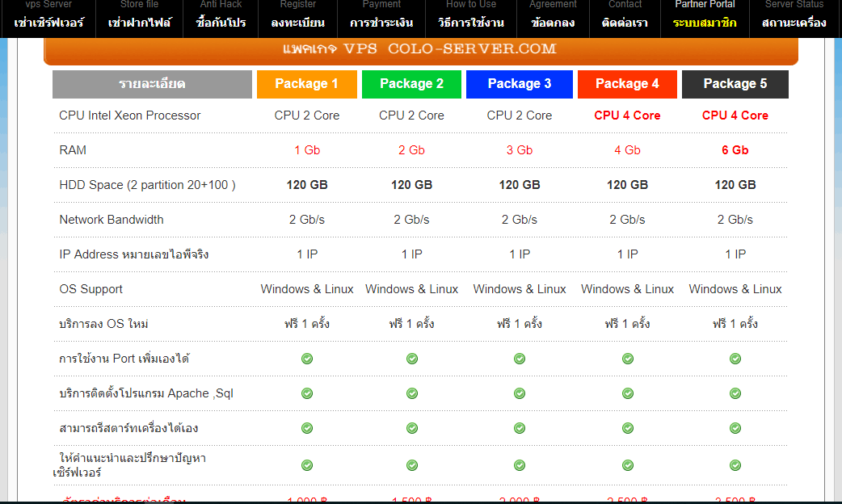
Task: Click the red CPU 4 Core under Package 5
Action: pyautogui.click(x=735, y=115)
